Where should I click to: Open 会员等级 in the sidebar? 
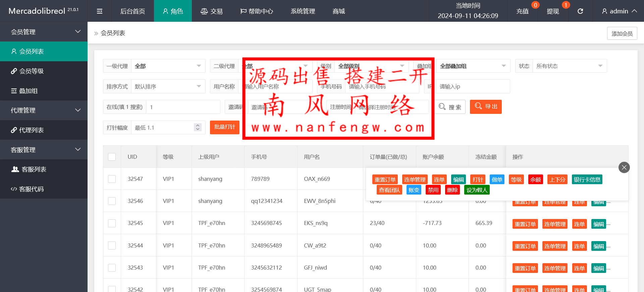(44, 71)
